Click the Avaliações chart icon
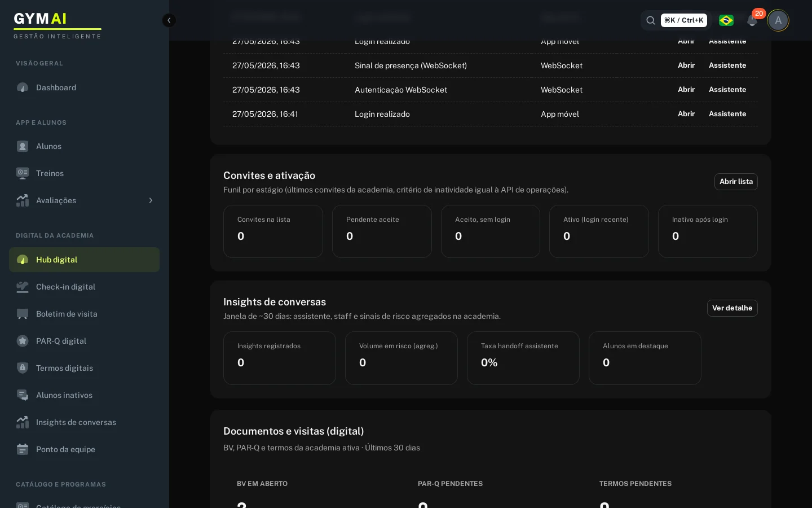Image resolution: width=812 pixels, height=508 pixels. [23, 200]
